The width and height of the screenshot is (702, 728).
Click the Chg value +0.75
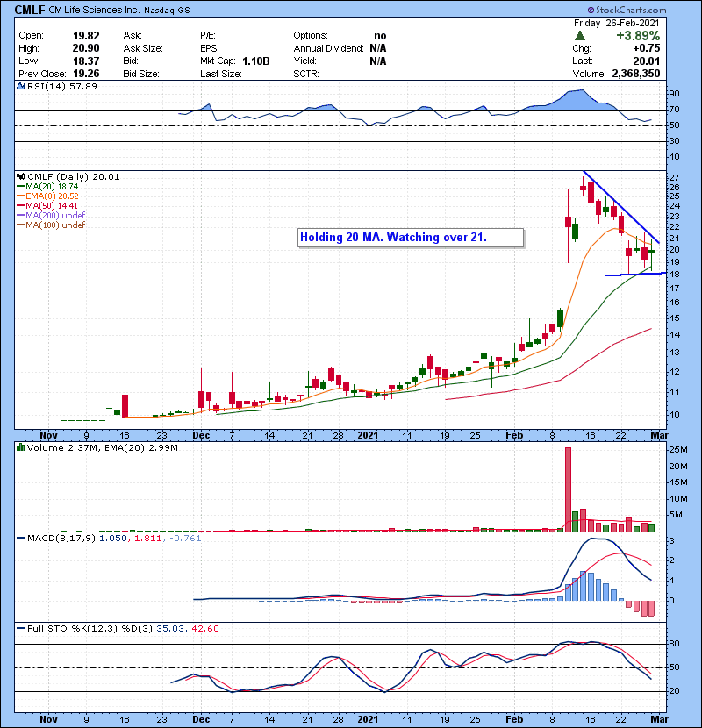(646, 48)
